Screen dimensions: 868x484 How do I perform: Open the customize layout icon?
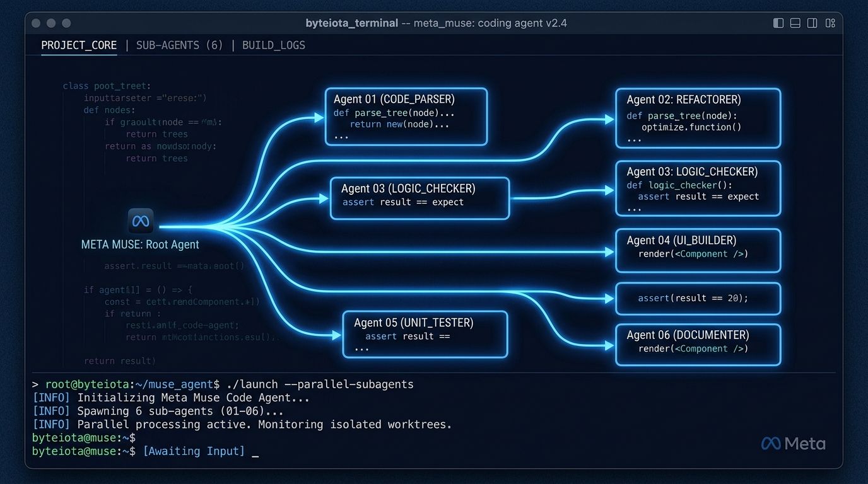click(830, 23)
